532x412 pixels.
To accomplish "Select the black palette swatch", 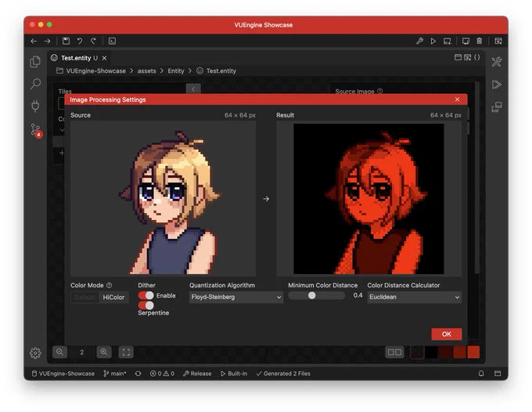I will click(431, 352).
